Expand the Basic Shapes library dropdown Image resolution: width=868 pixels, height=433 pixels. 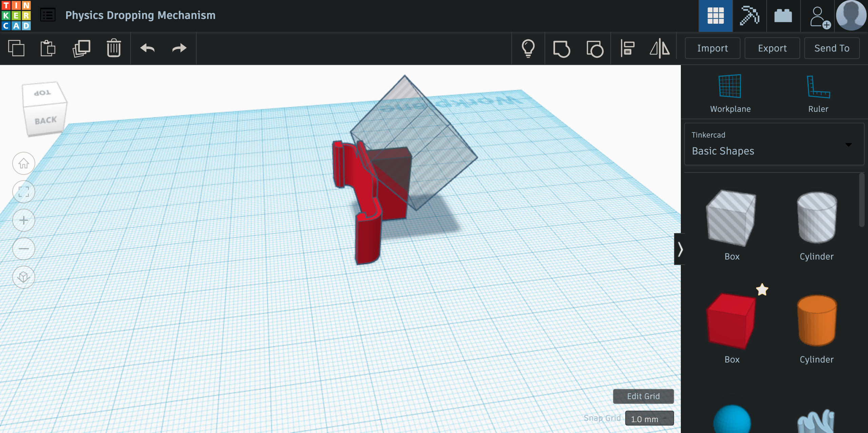tap(774, 144)
